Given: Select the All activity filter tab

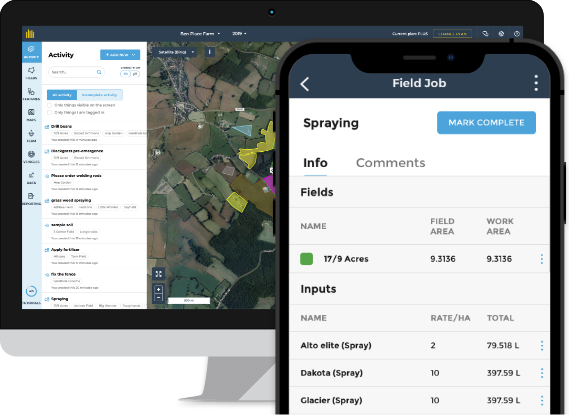Looking at the screenshot, I should tap(62, 95).
